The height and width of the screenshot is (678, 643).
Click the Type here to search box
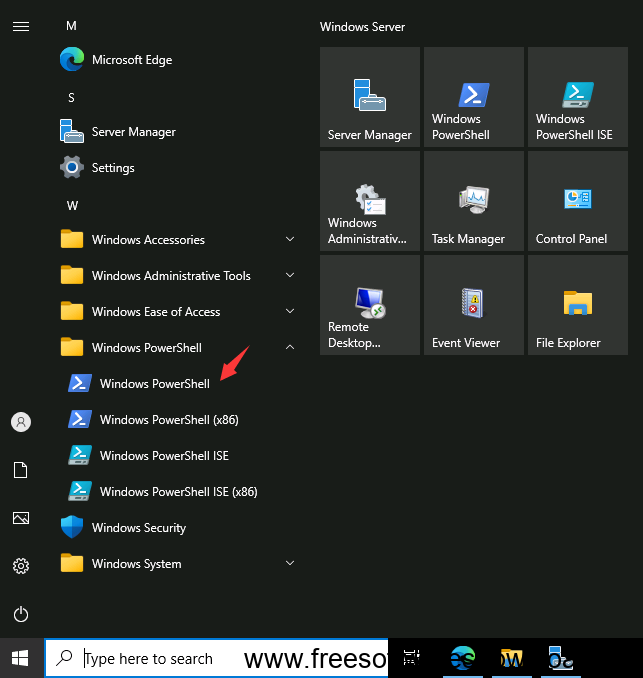[217, 659]
